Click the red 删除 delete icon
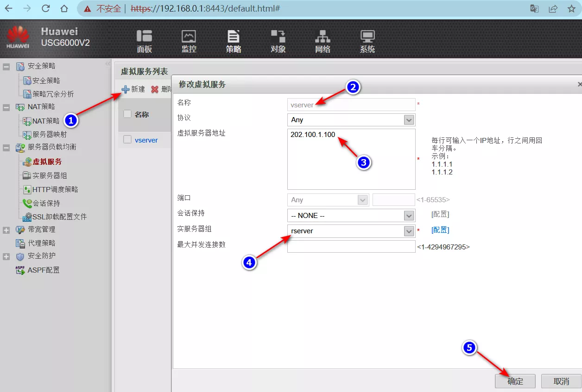 point(155,89)
